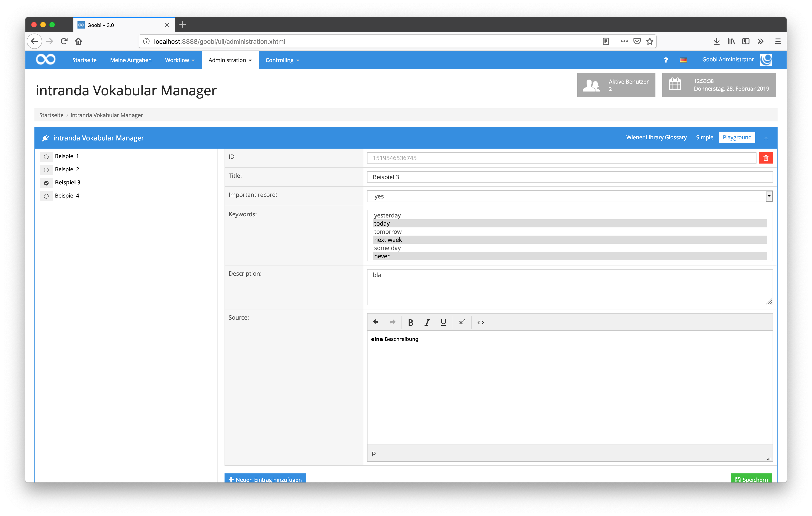Open source code view in editor
Viewport: 812px width, 516px height.
coord(481,323)
